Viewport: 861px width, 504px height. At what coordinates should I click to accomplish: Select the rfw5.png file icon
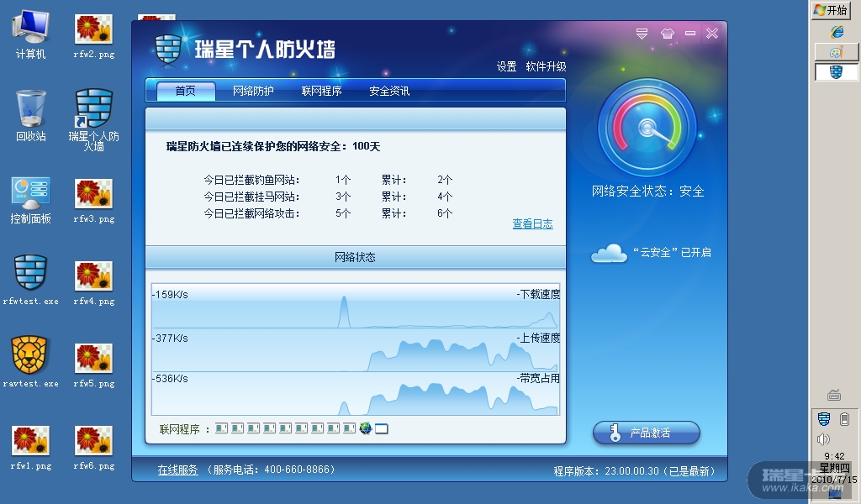click(x=94, y=365)
